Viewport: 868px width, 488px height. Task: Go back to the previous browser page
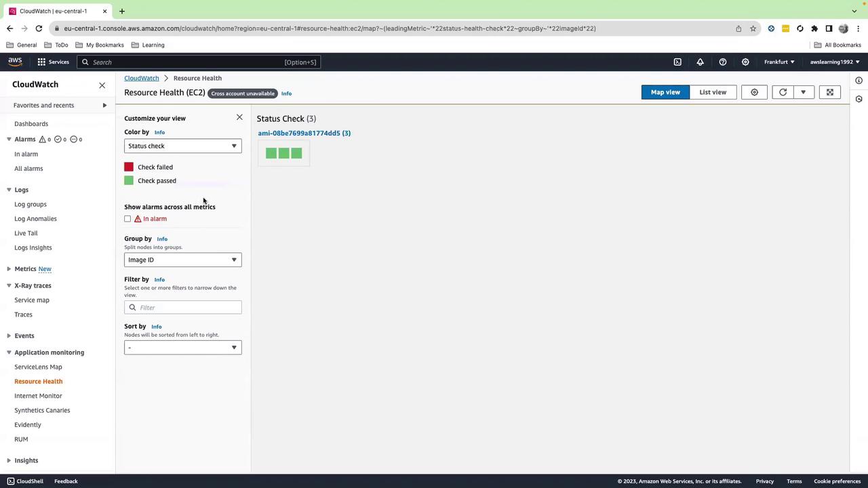tap(9, 28)
